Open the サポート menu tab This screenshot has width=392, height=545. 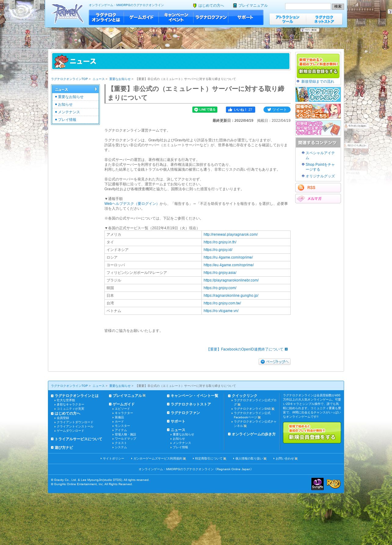pos(245,17)
